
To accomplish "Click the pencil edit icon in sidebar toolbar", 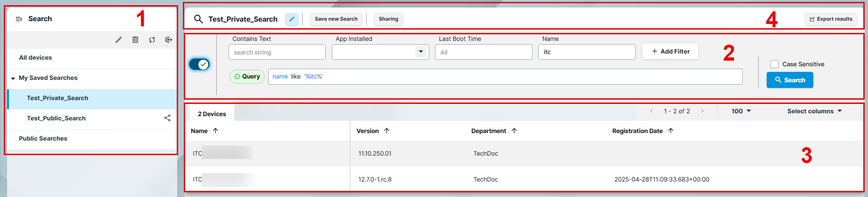I will click(x=118, y=40).
